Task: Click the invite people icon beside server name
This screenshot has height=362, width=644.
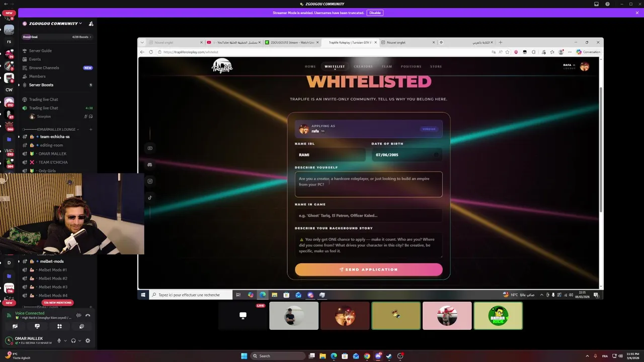Action: tap(91, 24)
